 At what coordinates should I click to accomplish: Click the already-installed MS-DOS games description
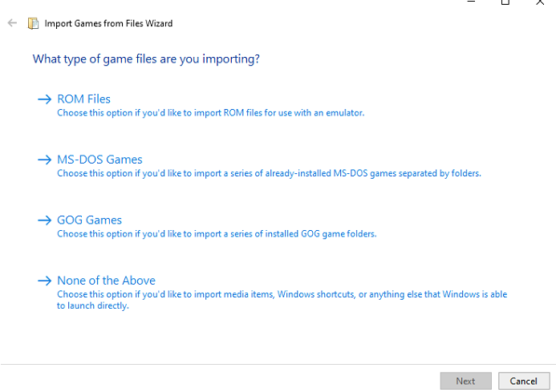pos(269,173)
